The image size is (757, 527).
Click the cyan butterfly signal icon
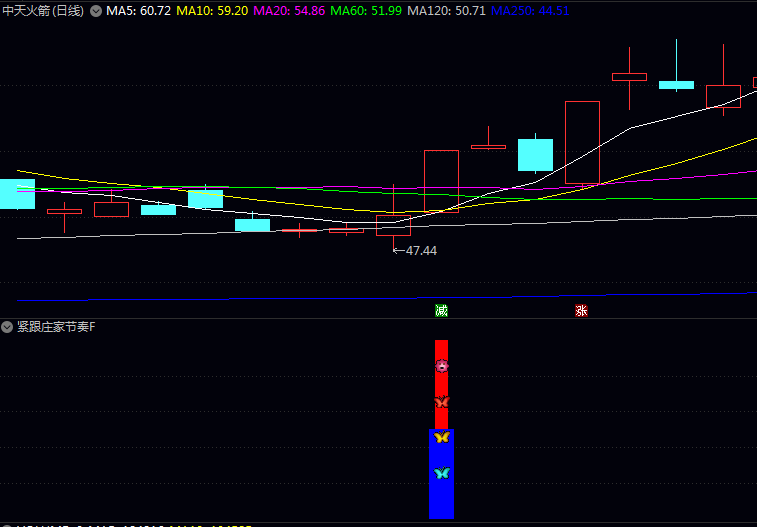(442, 473)
